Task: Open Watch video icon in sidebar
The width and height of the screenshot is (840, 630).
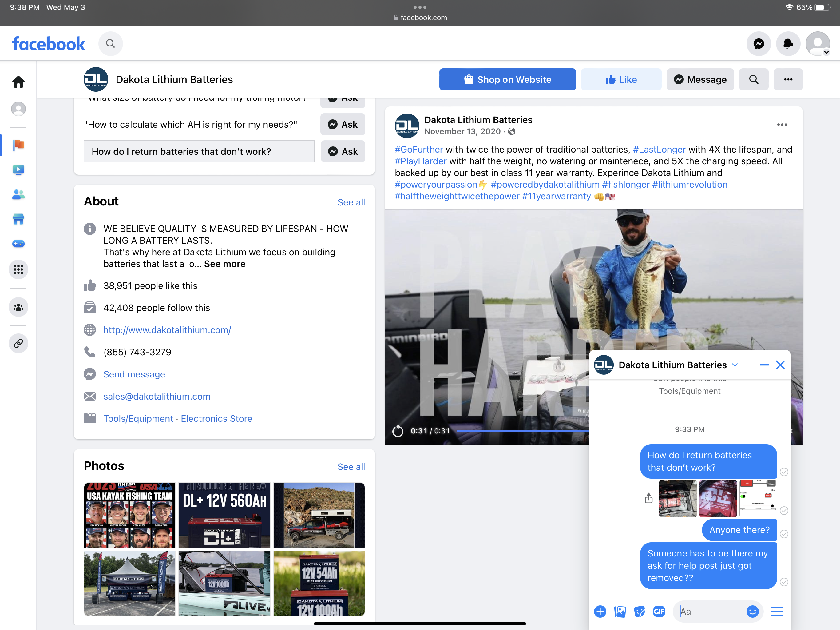Action: pyautogui.click(x=18, y=170)
